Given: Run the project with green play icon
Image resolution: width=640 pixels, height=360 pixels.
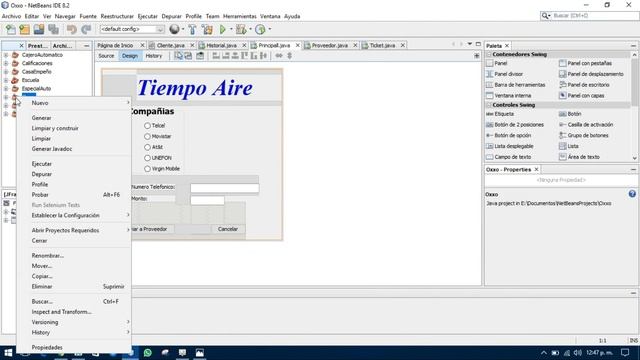Looking at the screenshot, I should tap(222, 29).
